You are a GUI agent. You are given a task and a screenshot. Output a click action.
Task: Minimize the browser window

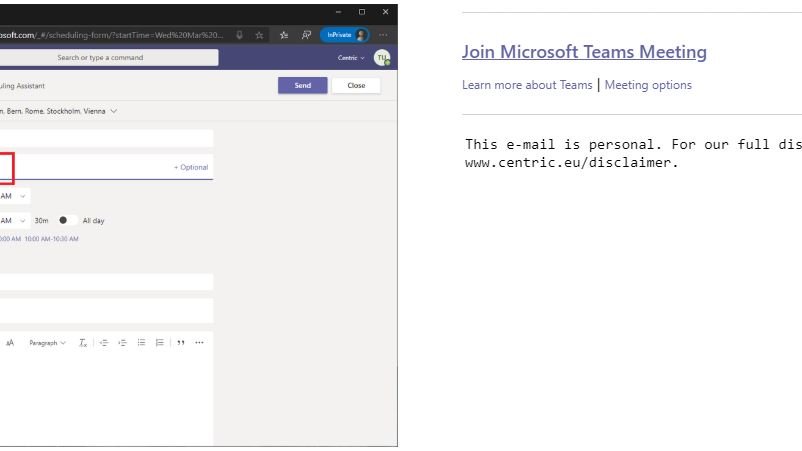[x=338, y=12]
